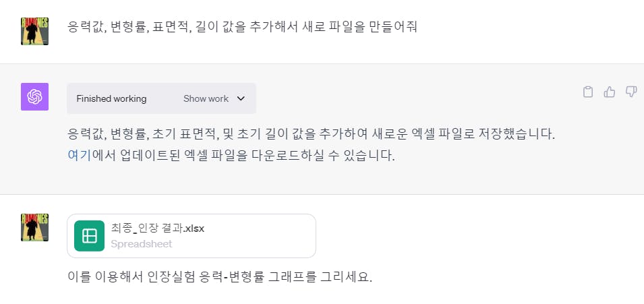Click the empty right side of attachment card
This screenshot has width=644, height=304.
pyautogui.click(x=263, y=236)
